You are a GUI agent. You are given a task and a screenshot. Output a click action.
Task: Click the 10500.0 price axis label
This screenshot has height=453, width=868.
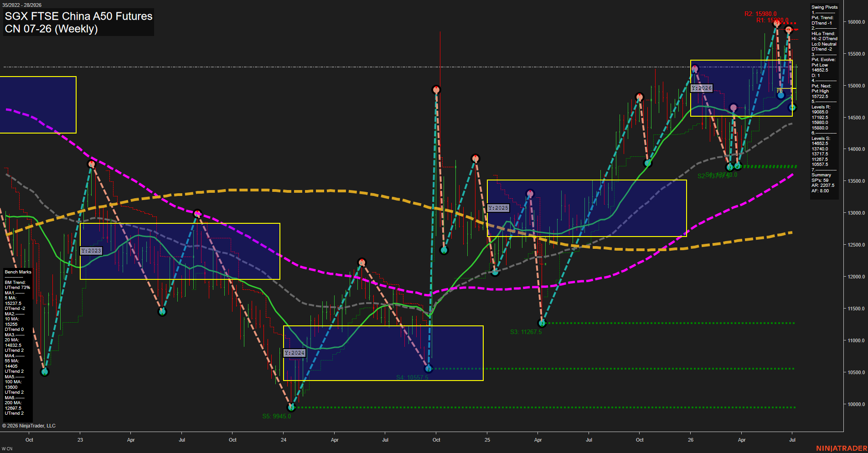[856, 372]
